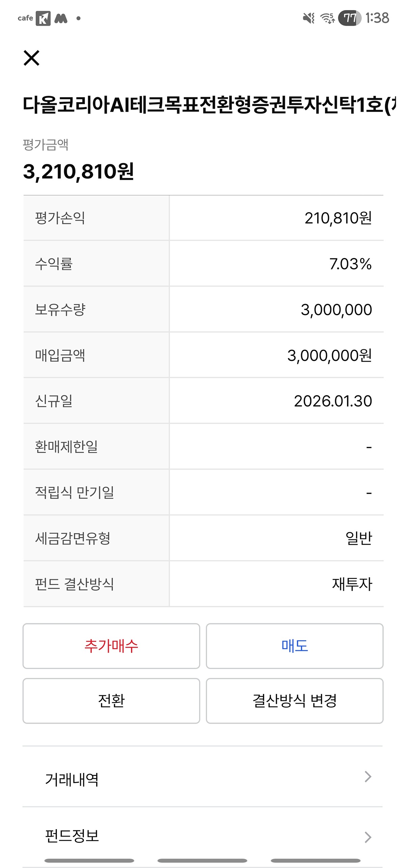Tap the 펀드 결산방식 value 재투자
This screenshot has height=868, width=405.
pos(352,584)
